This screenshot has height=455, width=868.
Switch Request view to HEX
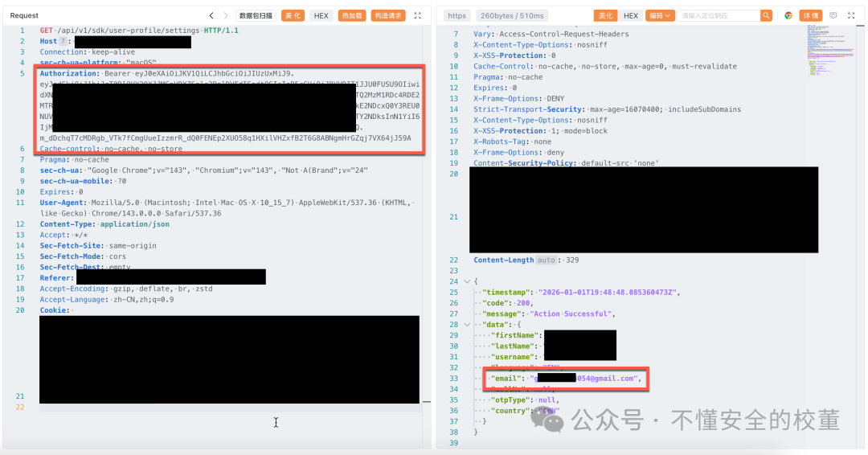pos(321,15)
